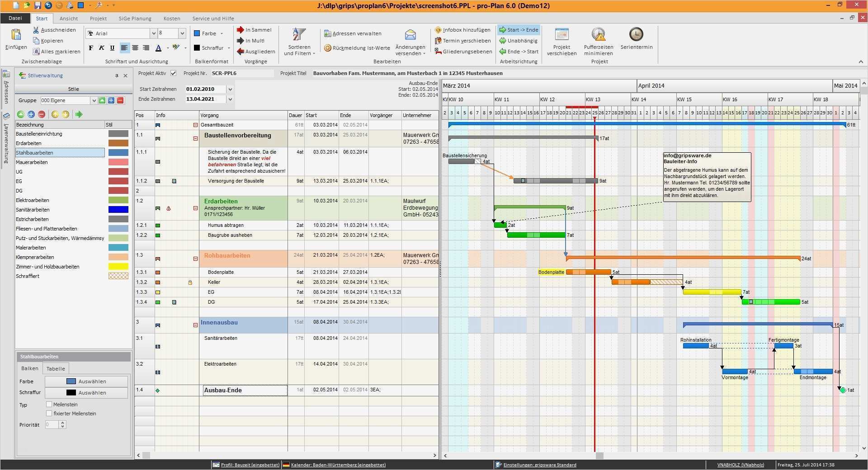
Task: Click the Einfügen paste icon
Action: 16,35
